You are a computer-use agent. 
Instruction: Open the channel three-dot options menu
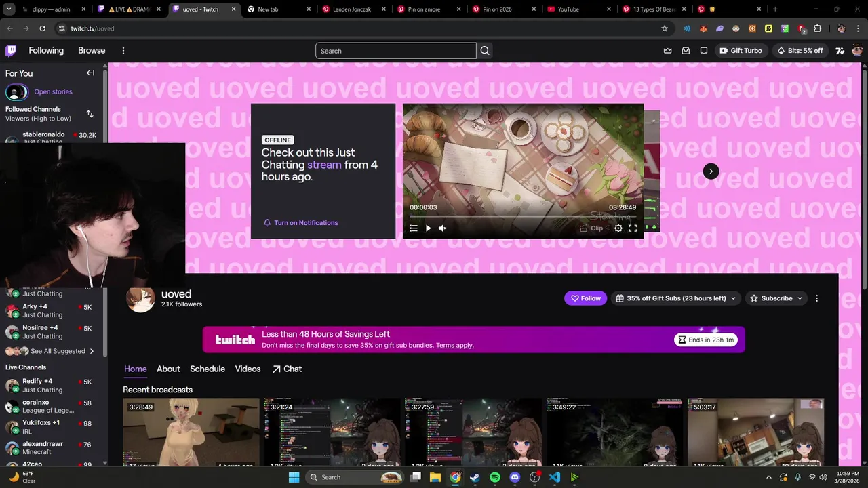click(x=816, y=298)
